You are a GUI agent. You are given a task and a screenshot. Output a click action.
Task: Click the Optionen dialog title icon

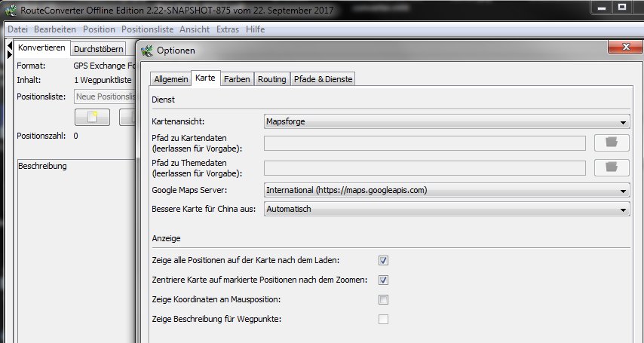click(146, 51)
